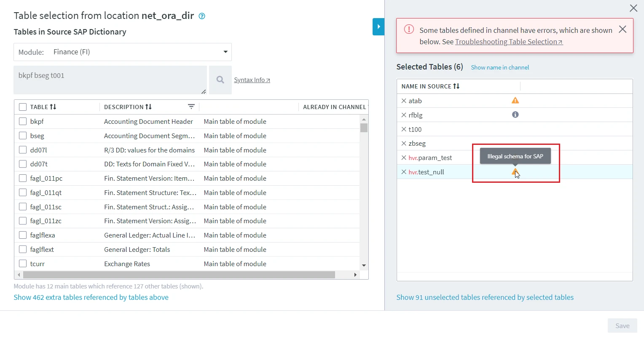Dismiss the red error alert banner
Image resolution: width=644 pixels, height=339 pixels.
click(x=622, y=29)
